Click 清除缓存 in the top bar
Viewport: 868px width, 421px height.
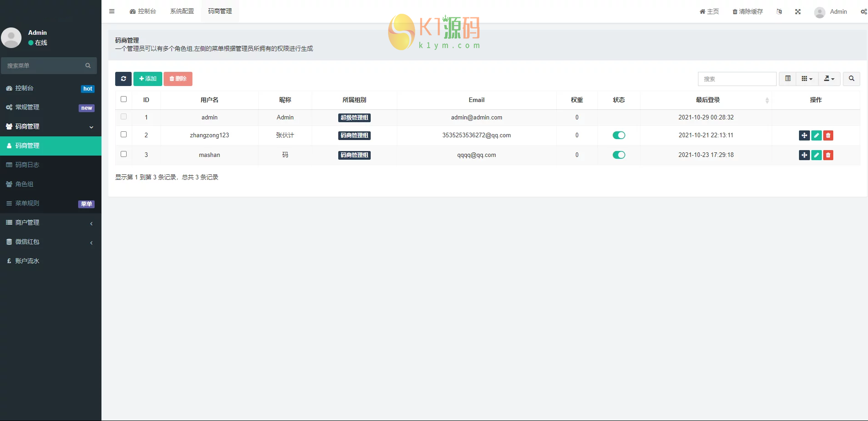tap(748, 11)
